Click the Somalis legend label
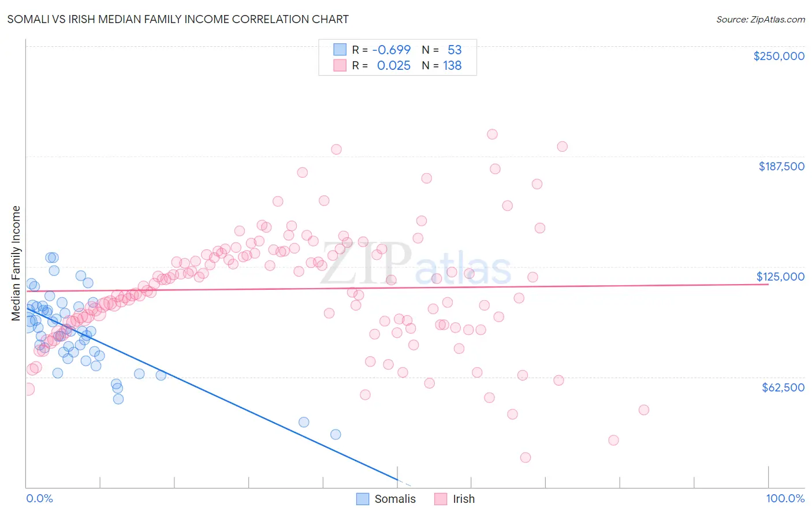This screenshot has width=812, height=515. pyautogui.click(x=395, y=499)
